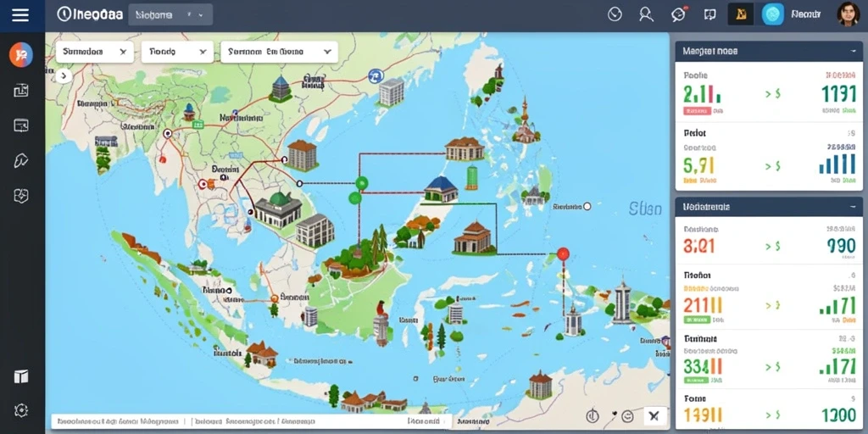The height and width of the screenshot is (434, 868).
Task: Select the orange circular sidebar logo
Action: point(21,55)
